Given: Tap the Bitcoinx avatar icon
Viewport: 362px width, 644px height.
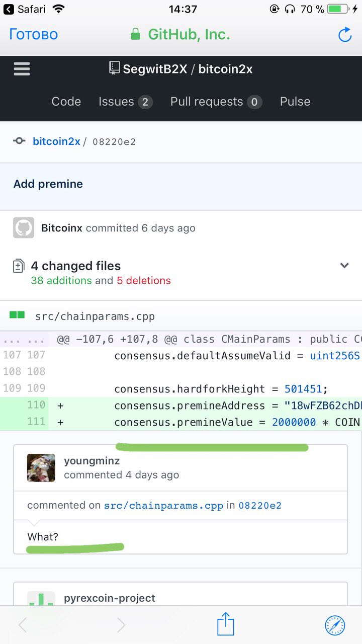Looking at the screenshot, I should pyautogui.click(x=23, y=228).
